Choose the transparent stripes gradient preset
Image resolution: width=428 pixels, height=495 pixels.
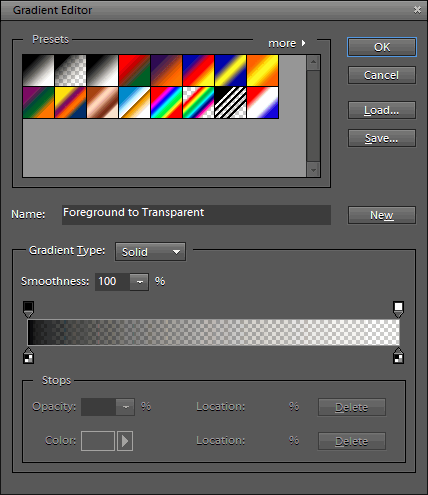230,103
